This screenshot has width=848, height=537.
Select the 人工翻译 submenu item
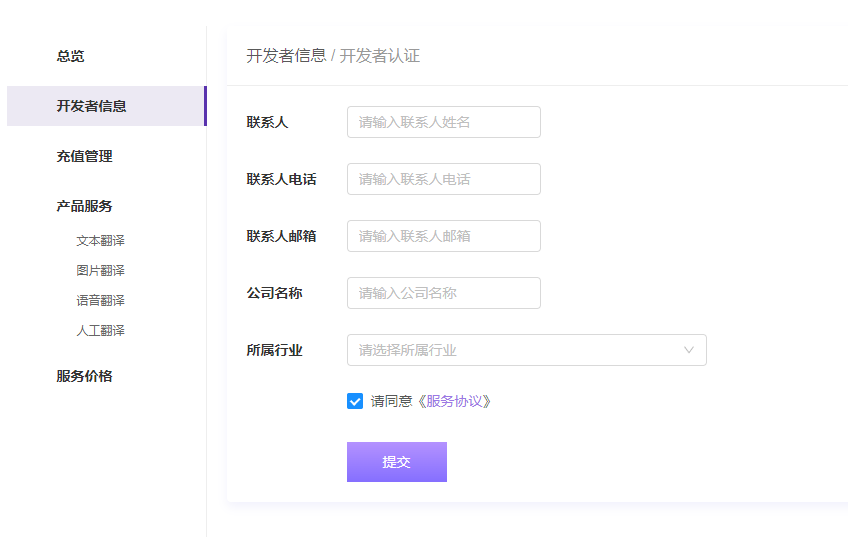point(100,331)
